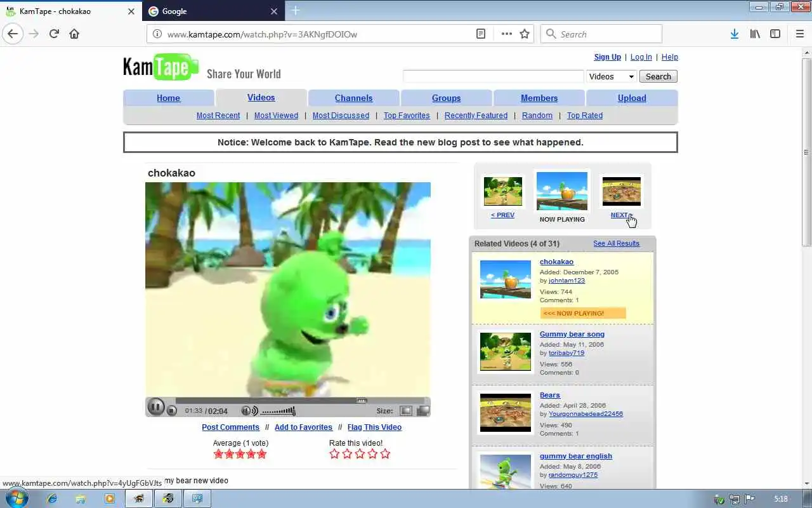Image resolution: width=812 pixels, height=508 pixels.
Task: Launch Internet Explorer from the taskbar
Action: coord(53,498)
